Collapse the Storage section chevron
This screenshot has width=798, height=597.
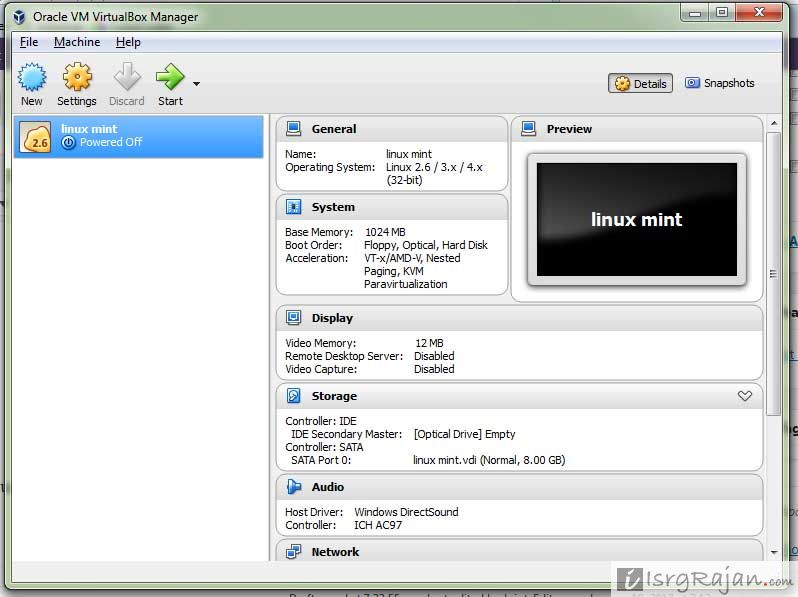coord(745,395)
